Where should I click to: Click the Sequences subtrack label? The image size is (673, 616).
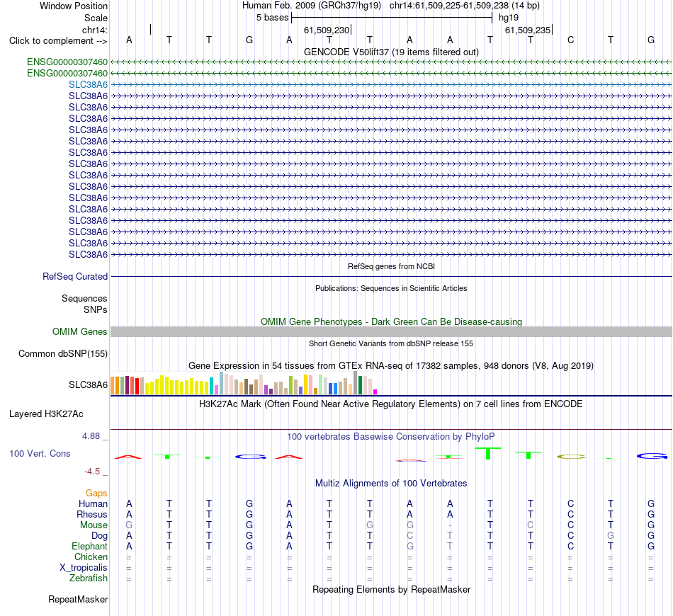84,298
